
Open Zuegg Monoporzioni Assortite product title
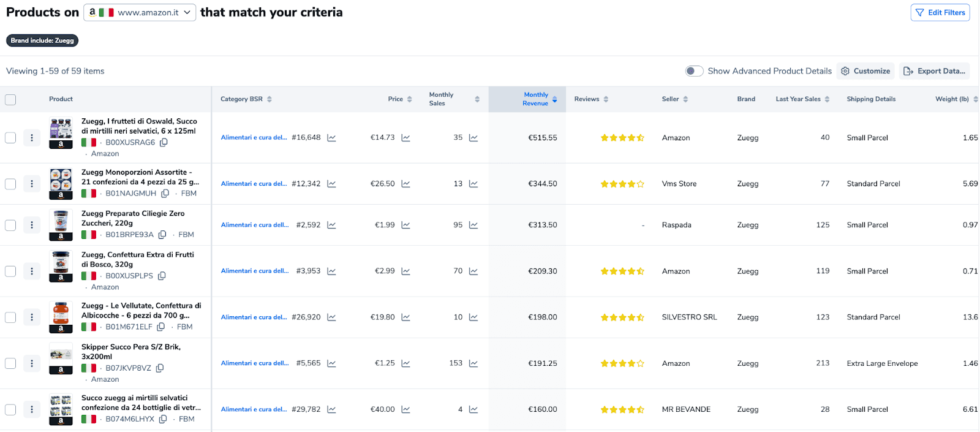(140, 178)
